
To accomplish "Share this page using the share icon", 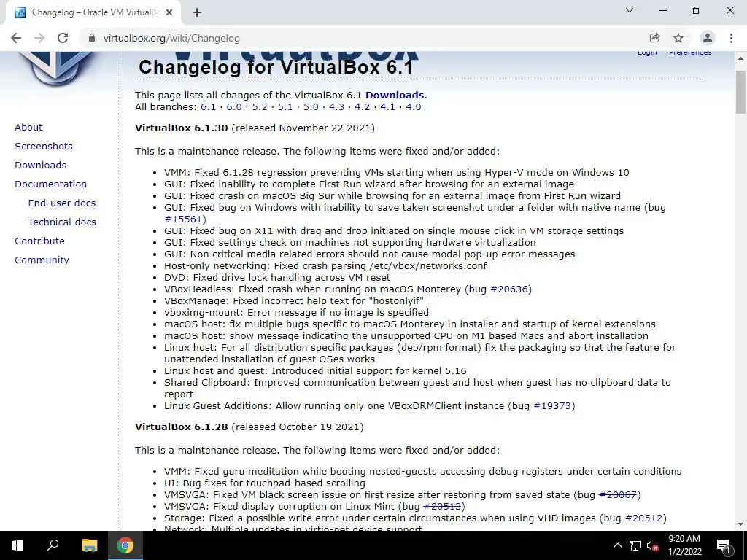I will click(654, 38).
